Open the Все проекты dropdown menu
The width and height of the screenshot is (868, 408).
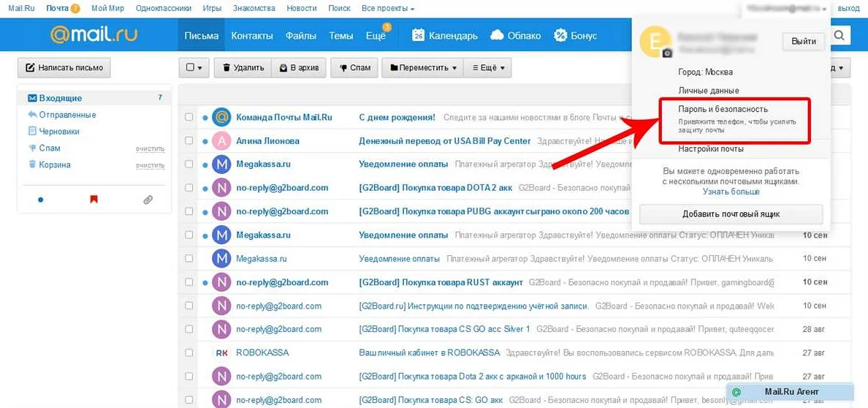tap(388, 8)
